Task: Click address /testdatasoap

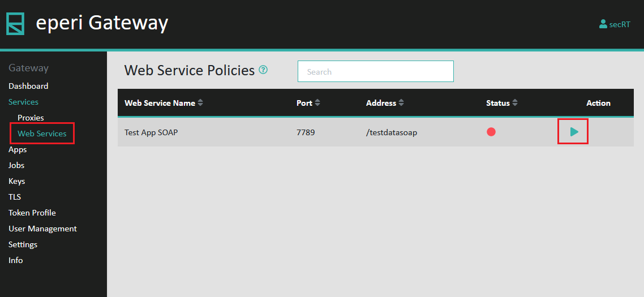Action: (392, 132)
